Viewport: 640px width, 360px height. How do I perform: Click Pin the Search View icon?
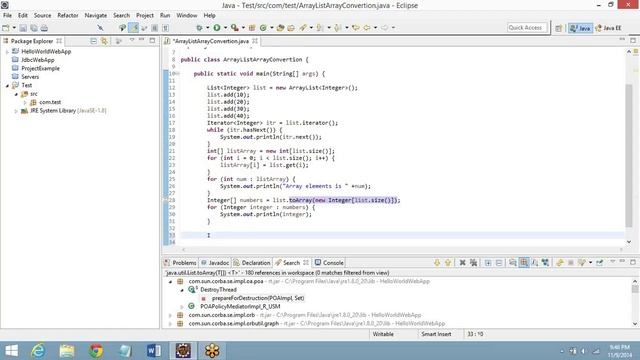click(599, 262)
